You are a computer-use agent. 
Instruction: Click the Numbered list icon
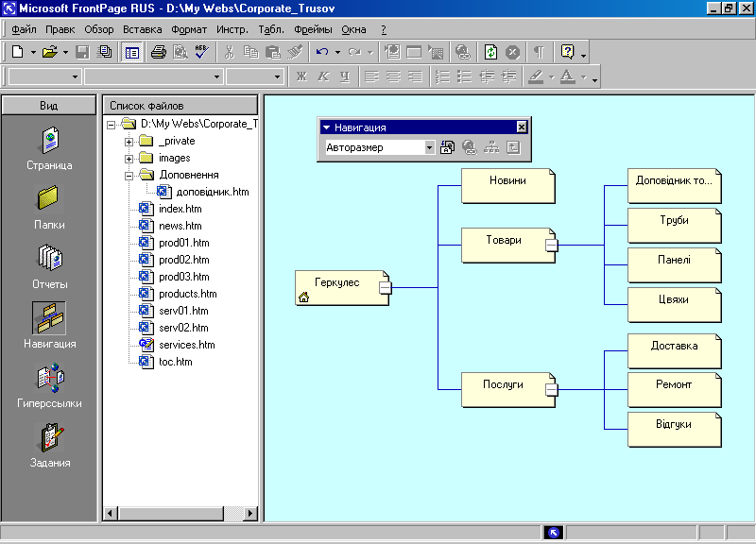point(442,76)
